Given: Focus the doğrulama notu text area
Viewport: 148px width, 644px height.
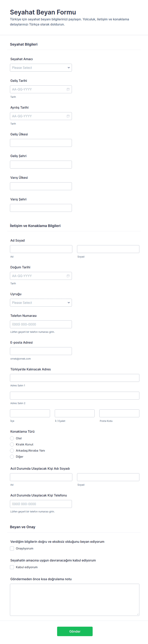Looking at the screenshot, I should pyautogui.click(x=75, y=600).
